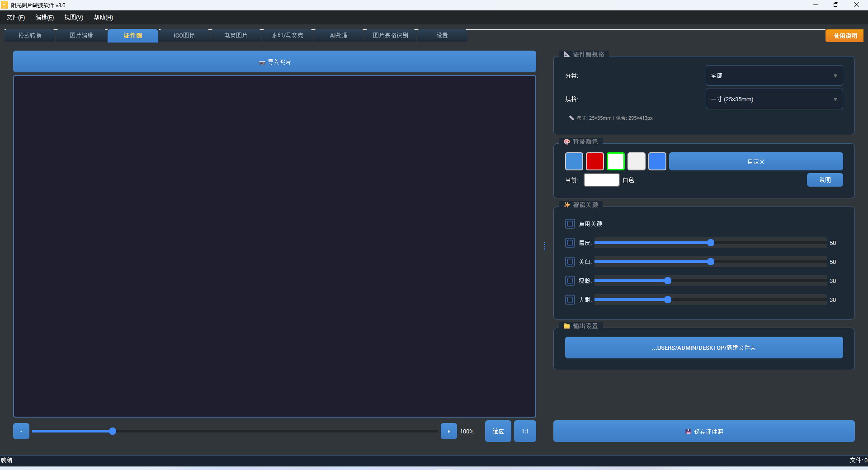The width and height of the screenshot is (868, 470).
Task: Select the red background color swatch
Action: click(594, 161)
